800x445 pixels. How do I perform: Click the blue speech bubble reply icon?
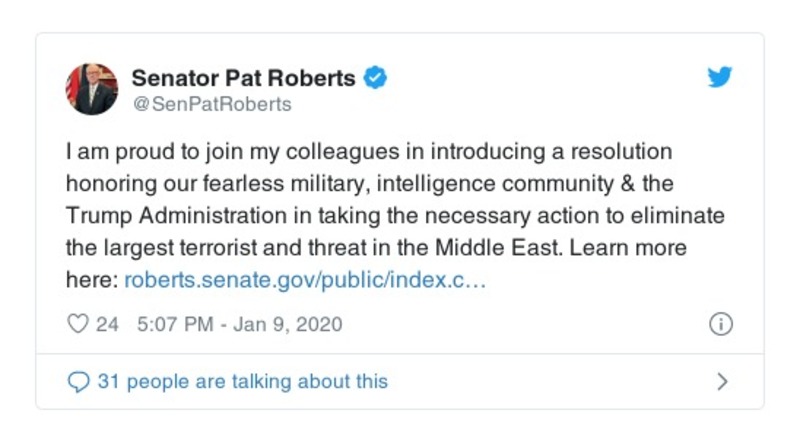77,381
